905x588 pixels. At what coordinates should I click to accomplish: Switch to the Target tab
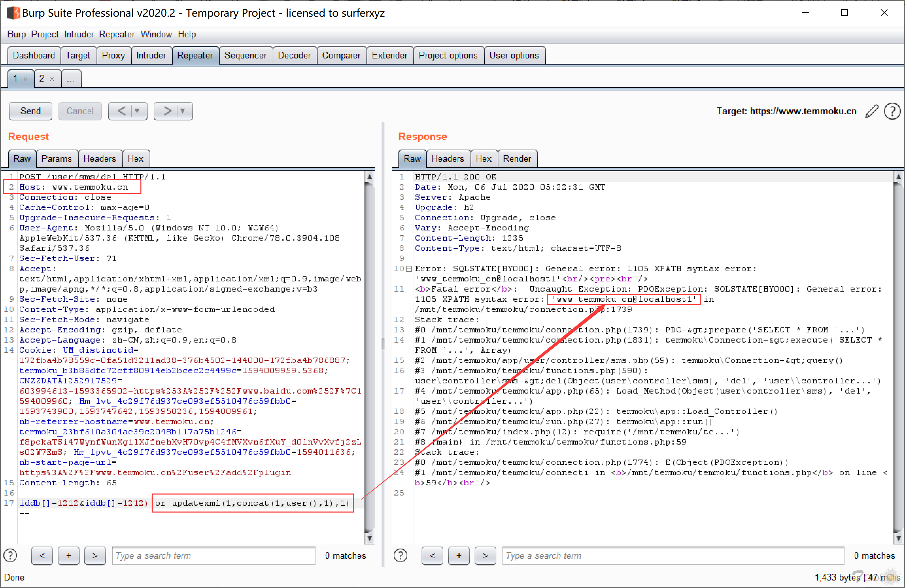(78, 55)
